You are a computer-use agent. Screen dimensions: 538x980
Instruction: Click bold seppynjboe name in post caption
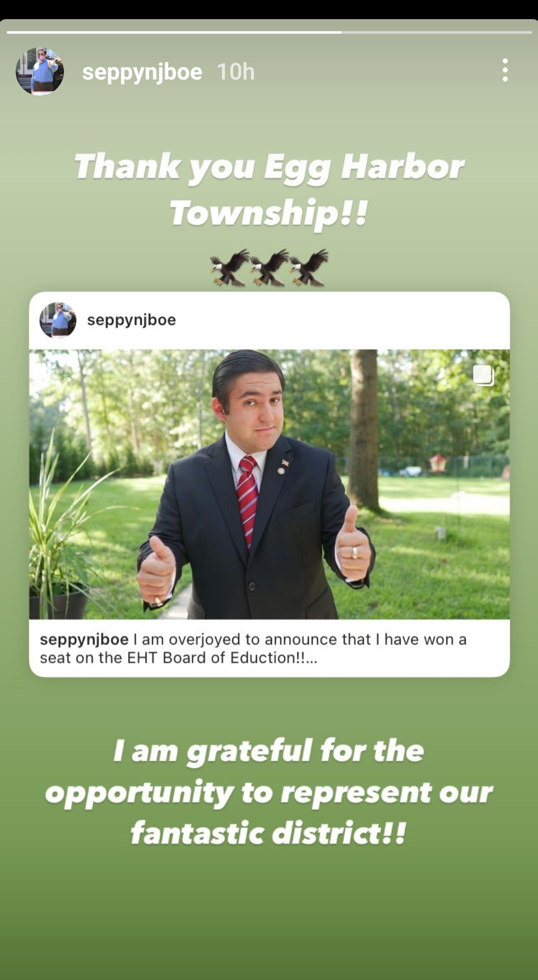(84, 639)
